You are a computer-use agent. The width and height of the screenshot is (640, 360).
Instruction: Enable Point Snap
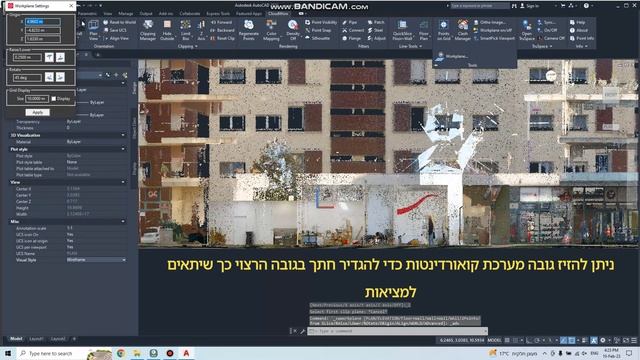(x=318, y=30)
